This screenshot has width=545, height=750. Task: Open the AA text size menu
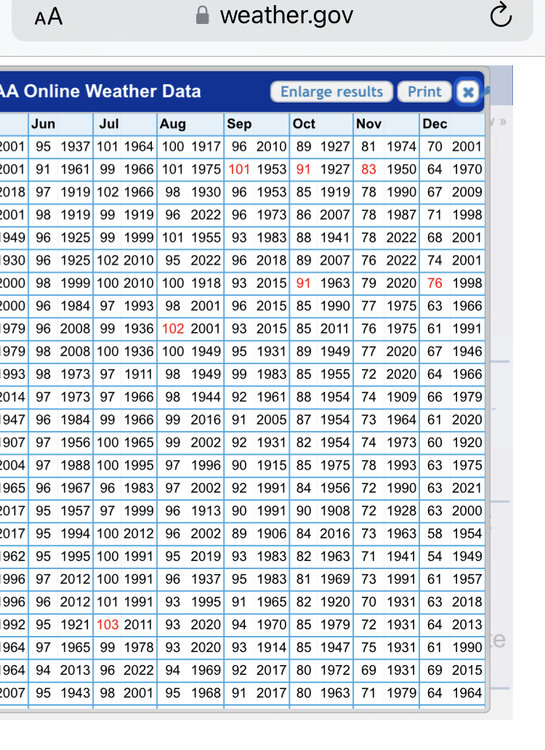click(49, 17)
